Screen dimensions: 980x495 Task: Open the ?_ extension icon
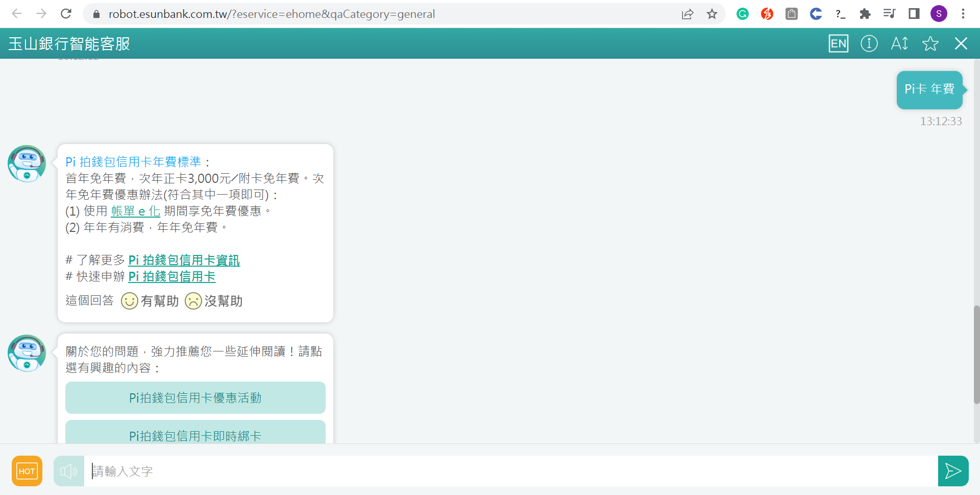(x=841, y=14)
